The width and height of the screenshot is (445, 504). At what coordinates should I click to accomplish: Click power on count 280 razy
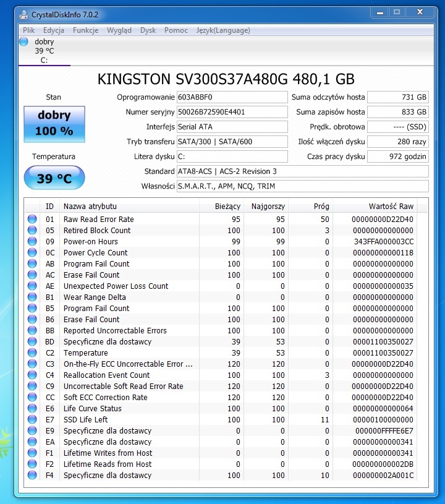pyautogui.click(x=398, y=142)
